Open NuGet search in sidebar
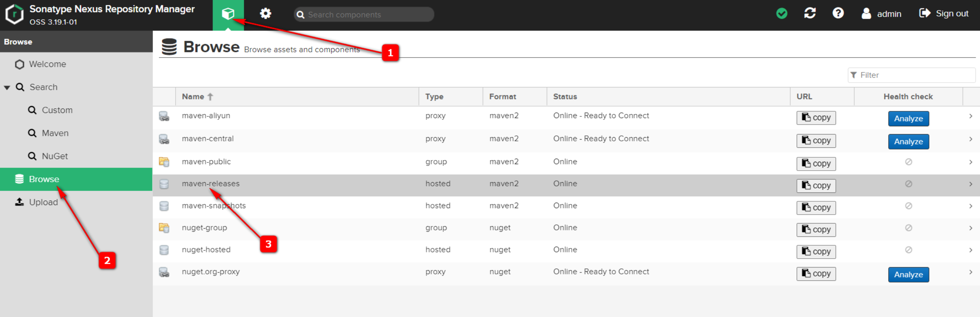 55,156
